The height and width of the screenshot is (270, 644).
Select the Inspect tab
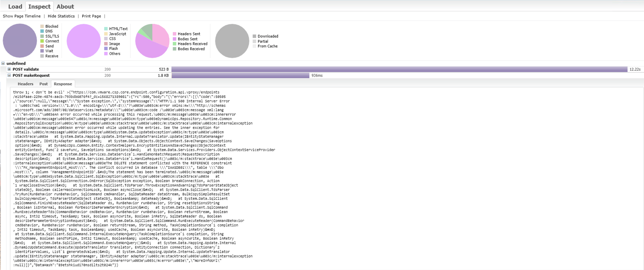pos(39,6)
